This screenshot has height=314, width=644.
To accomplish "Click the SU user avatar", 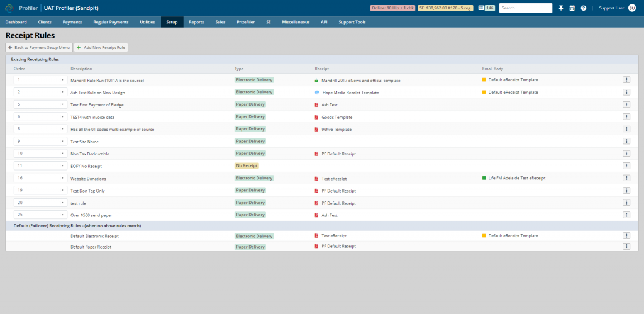I will [631, 8].
